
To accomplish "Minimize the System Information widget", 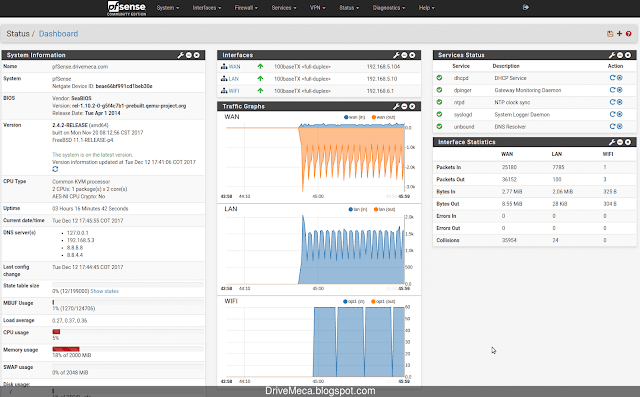I will (x=189, y=55).
